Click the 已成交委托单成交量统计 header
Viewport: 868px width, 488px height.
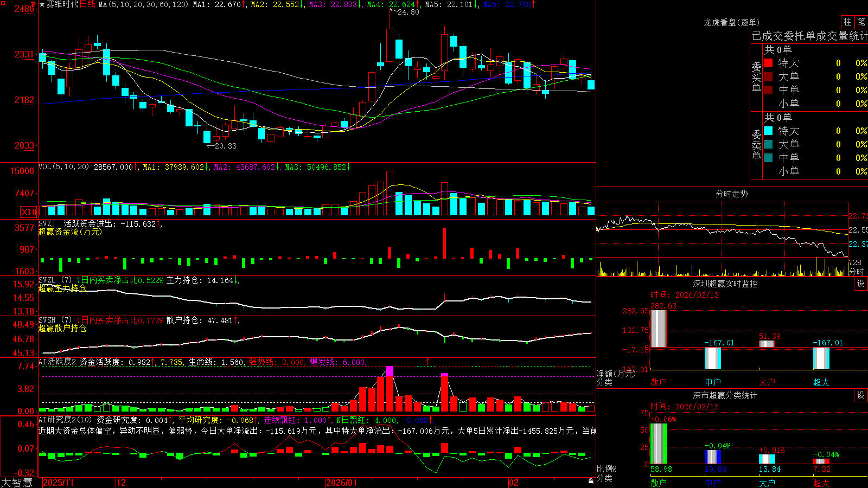809,36
